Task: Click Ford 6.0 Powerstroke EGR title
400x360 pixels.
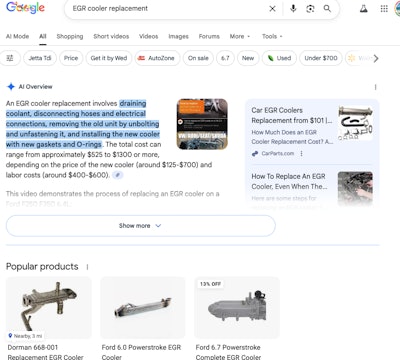Action: coord(141,352)
